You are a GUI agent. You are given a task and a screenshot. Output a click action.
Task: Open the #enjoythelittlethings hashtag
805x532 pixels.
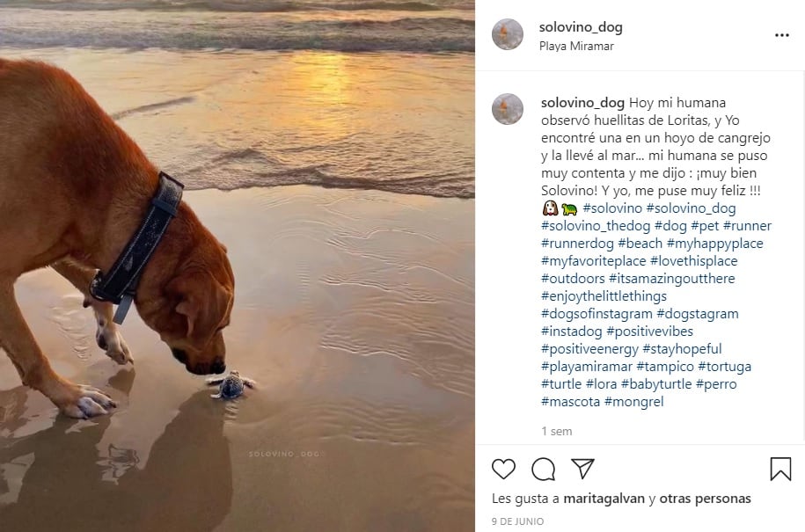[x=604, y=296]
